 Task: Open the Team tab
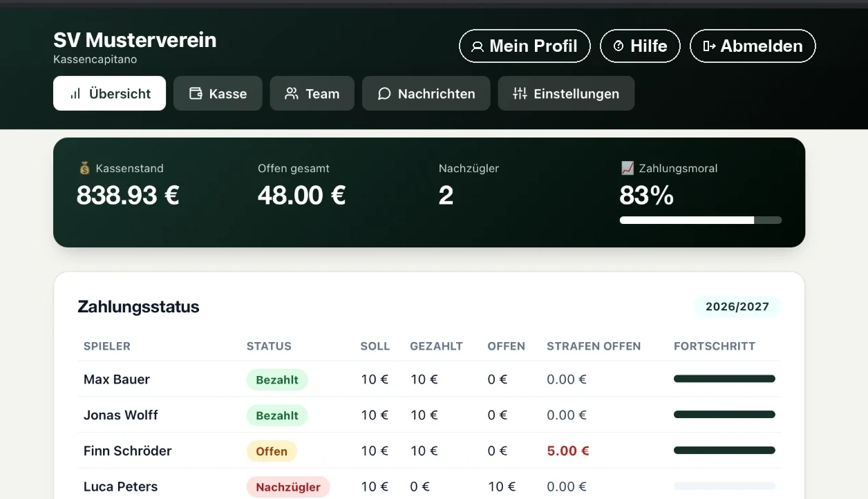tap(312, 93)
